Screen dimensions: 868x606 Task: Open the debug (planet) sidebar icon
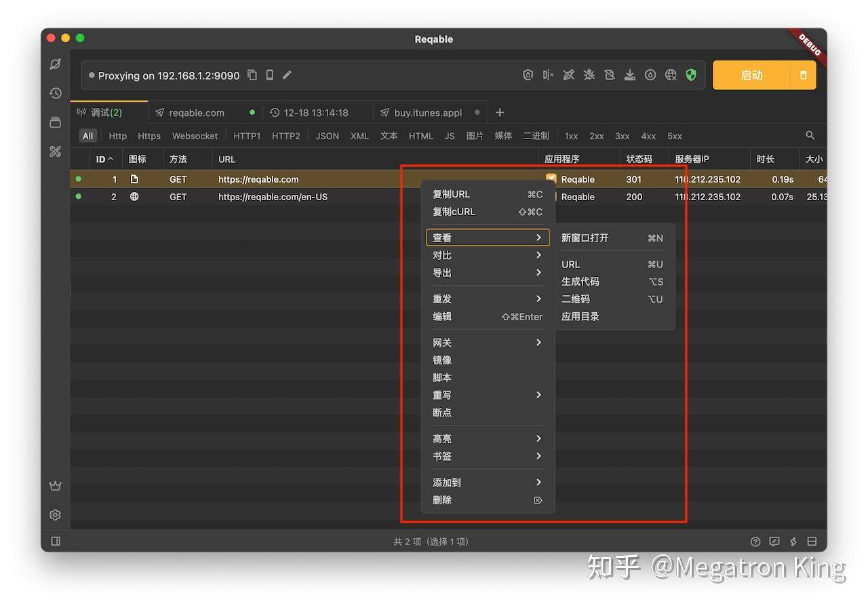[56, 64]
